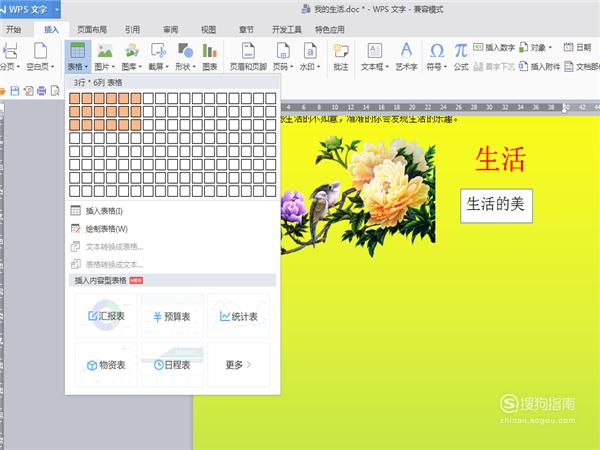The height and width of the screenshot is (450, 600).
Task: Click the 生活的美 text box
Action: point(496,205)
